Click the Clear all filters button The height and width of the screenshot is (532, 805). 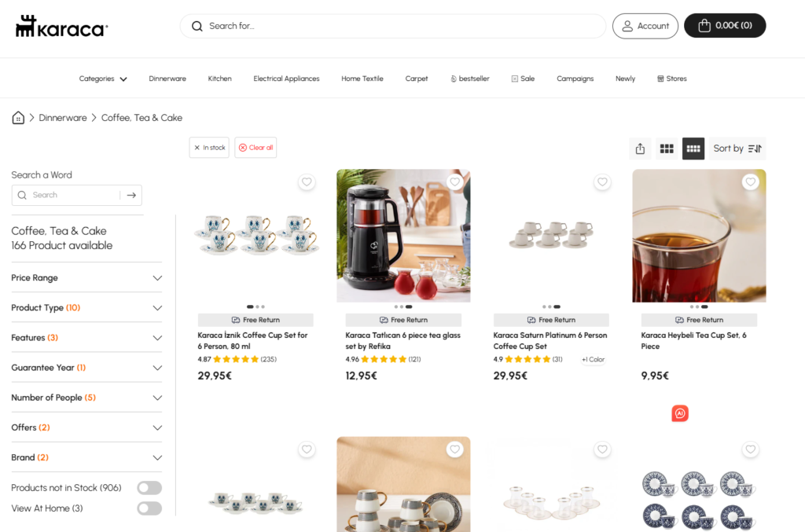(255, 148)
